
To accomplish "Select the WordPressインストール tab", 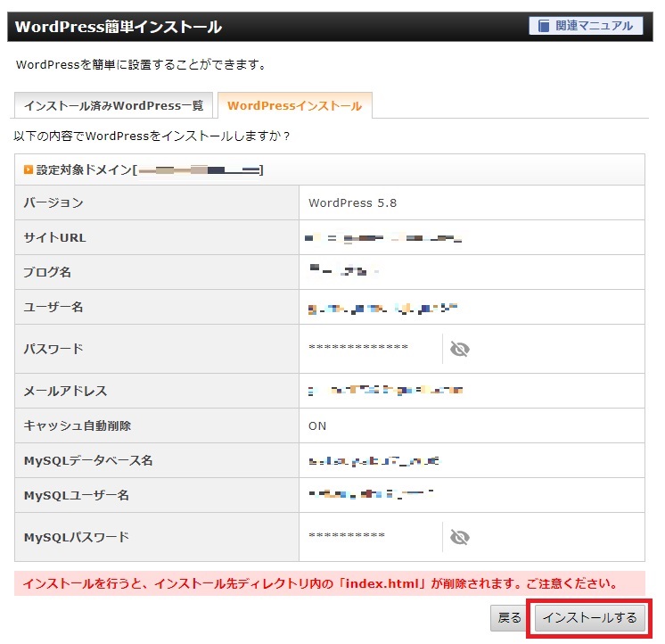I will tap(295, 105).
